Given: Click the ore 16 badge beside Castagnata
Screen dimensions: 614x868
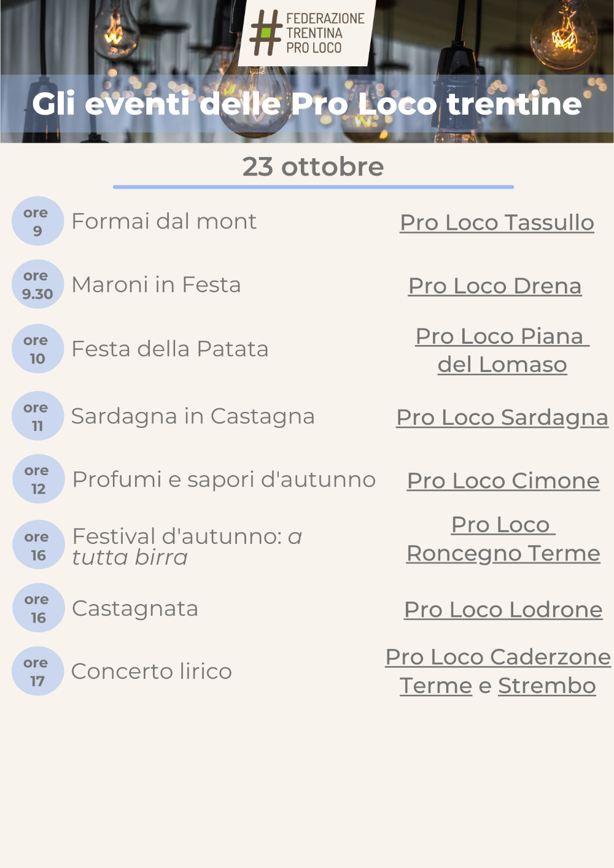Looking at the screenshot, I should coord(38,608).
